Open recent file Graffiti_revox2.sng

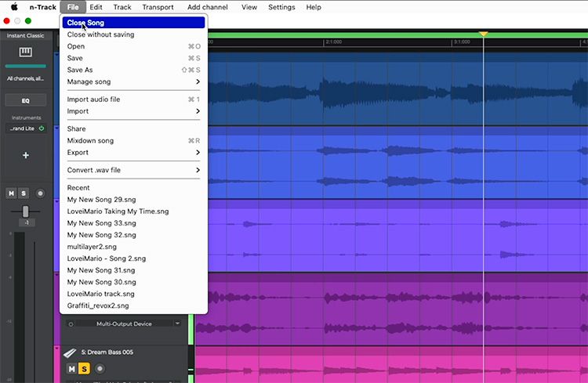point(133,305)
